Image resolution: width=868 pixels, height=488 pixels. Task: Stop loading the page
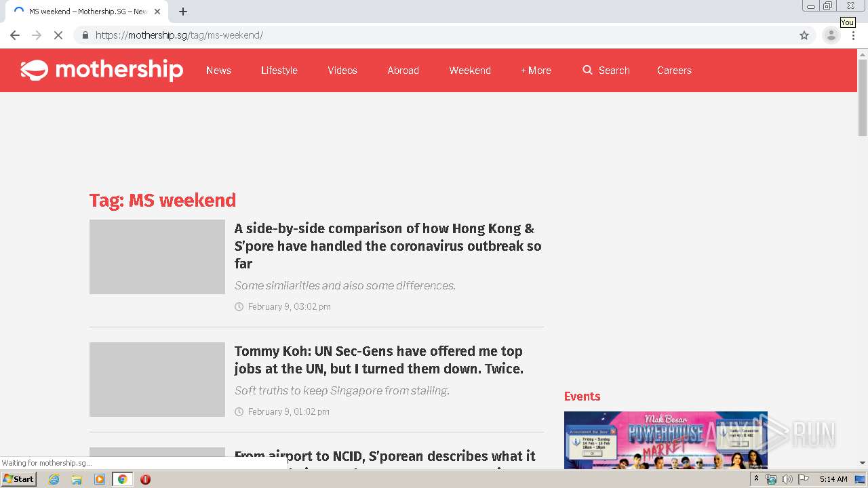[x=58, y=35]
